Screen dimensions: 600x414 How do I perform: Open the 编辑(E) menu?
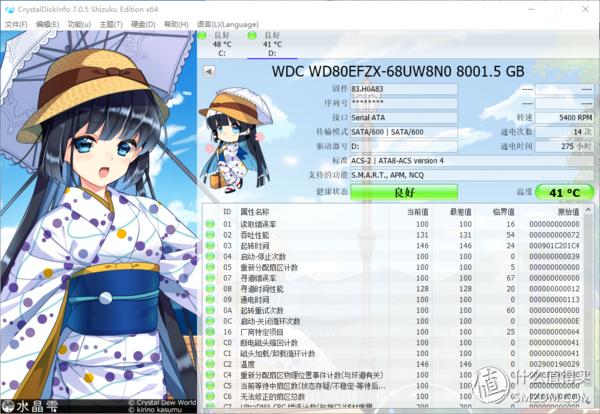tap(47, 24)
